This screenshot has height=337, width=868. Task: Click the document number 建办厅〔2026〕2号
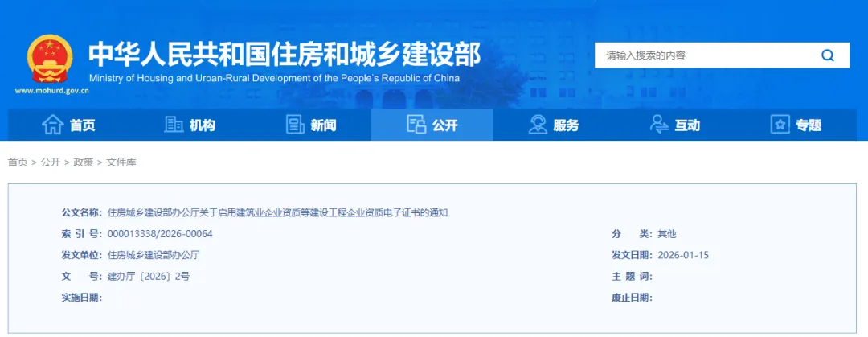pos(149,276)
